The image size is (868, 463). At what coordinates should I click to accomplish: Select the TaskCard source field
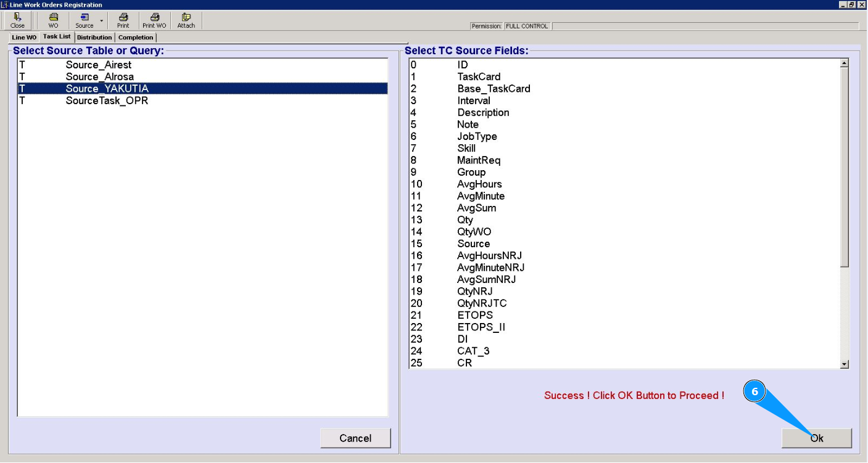(624, 76)
